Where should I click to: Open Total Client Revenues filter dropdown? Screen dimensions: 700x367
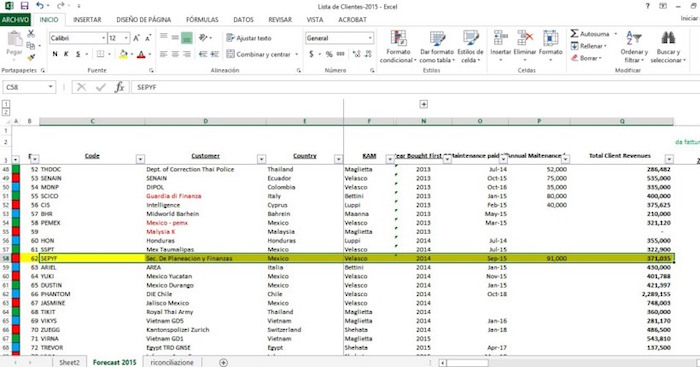tap(669, 159)
